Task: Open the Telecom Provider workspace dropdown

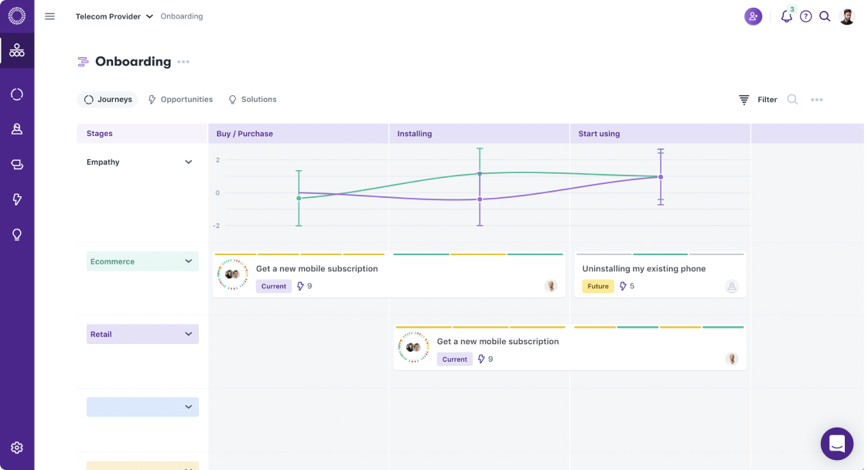Action: point(114,16)
